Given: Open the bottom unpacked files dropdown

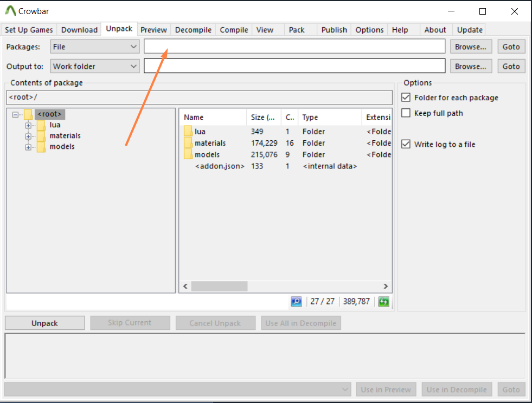Looking at the screenshot, I should pyautogui.click(x=178, y=389).
